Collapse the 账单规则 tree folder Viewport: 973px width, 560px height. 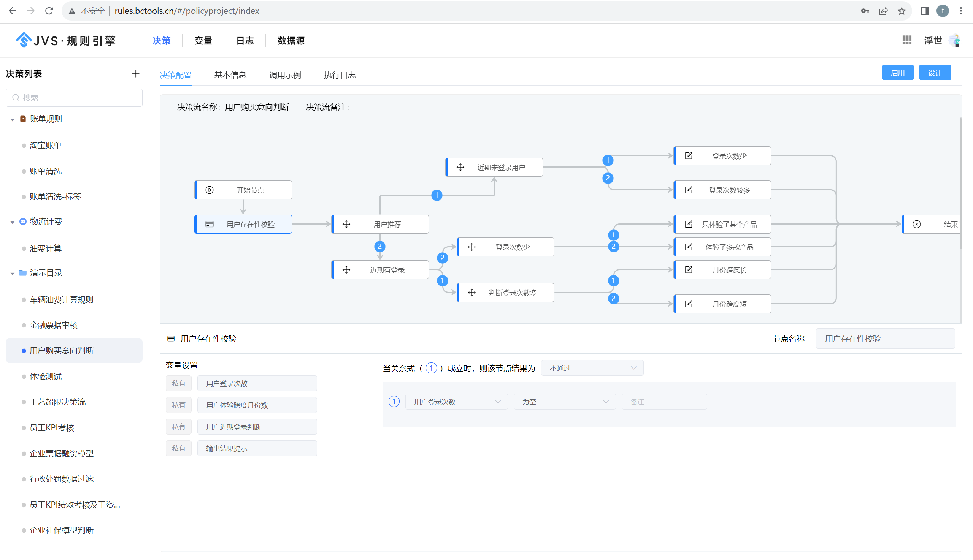12,119
